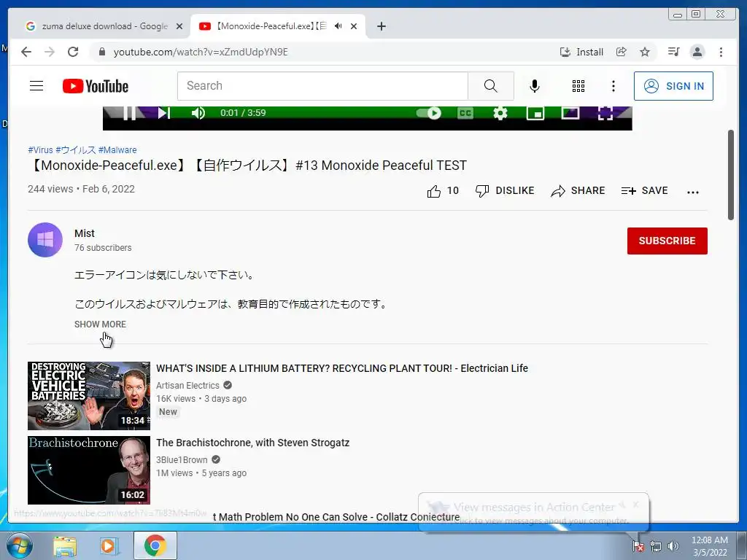Open Chrome profile avatar

[x=697, y=52]
